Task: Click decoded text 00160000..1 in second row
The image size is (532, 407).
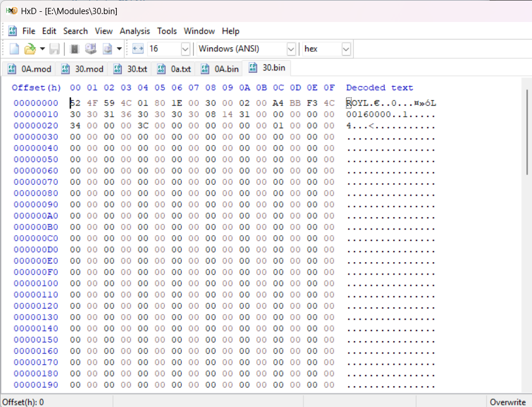Action: [377, 114]
